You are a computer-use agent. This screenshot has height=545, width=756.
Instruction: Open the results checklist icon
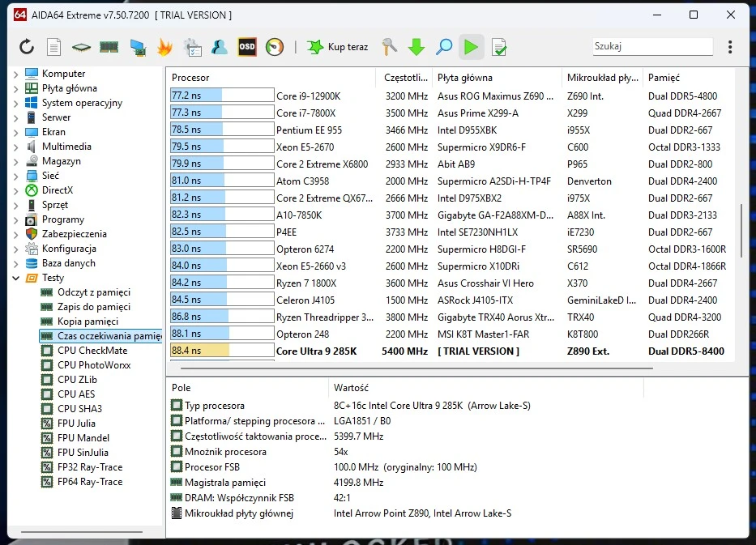coord(499,47)
